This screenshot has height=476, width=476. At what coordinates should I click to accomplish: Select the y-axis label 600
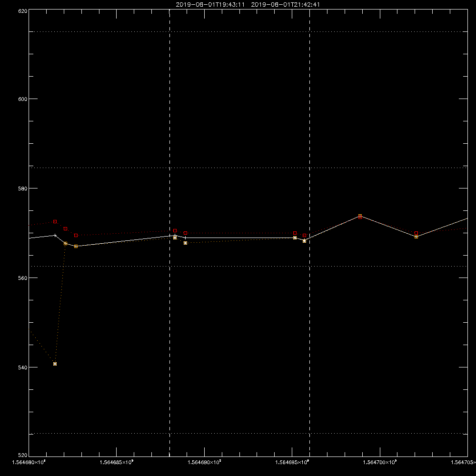pos(23,99)
